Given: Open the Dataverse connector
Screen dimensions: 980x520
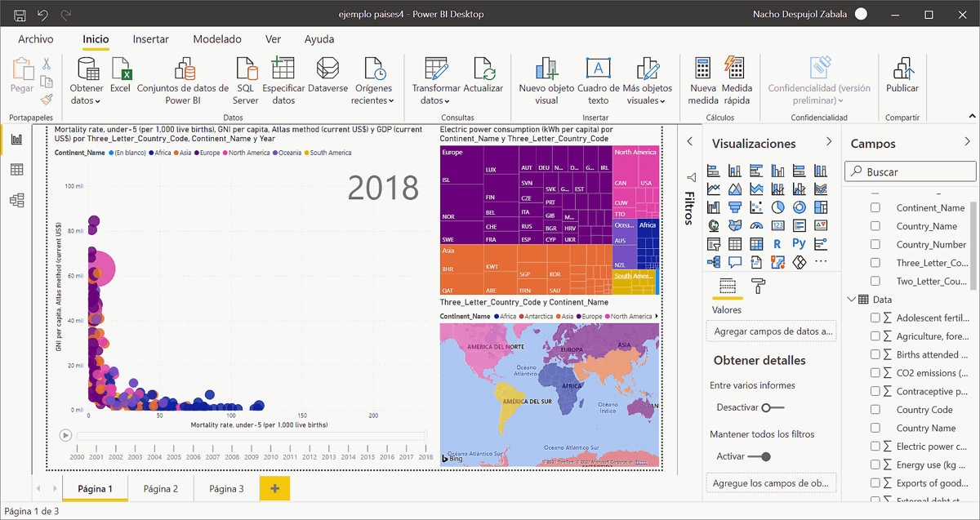Looking at the screenshot, I should 328,76.
